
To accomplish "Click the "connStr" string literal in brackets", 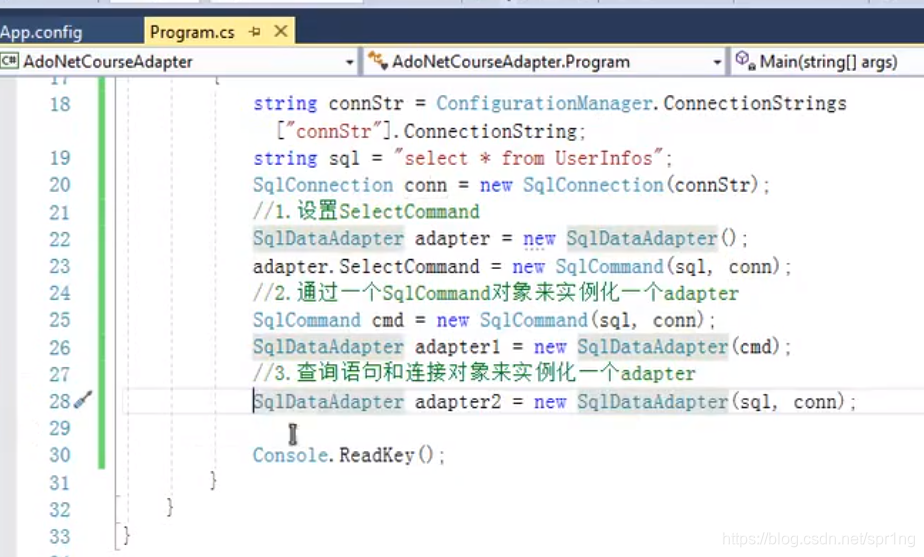I will pos(334,131).
